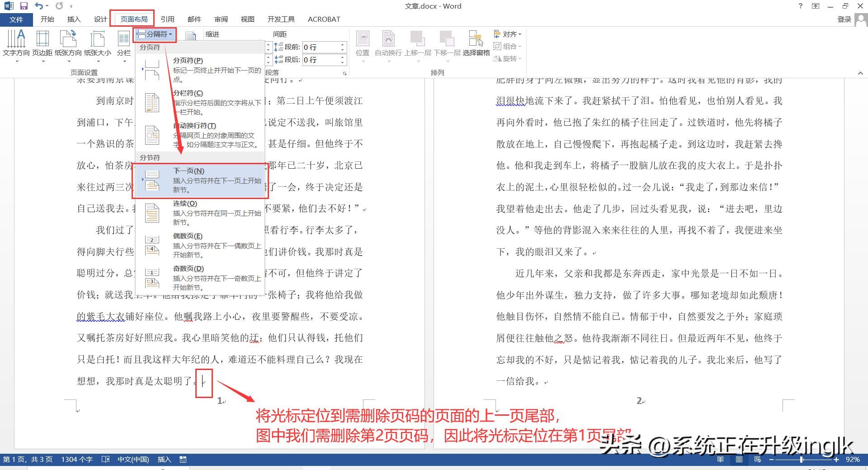The image size is (868, 470).
Task: Open the 审阅 ribbon tab
Action: tap(221, 19)
